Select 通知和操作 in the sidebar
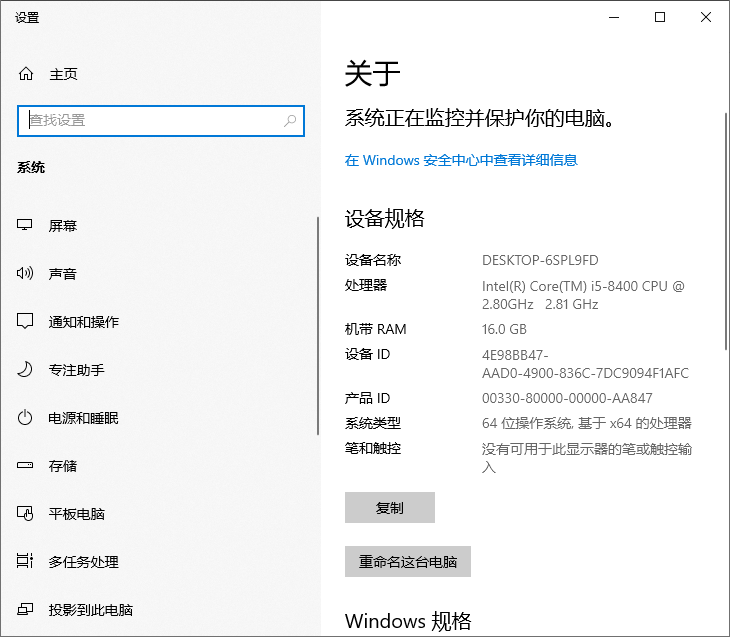 [x=159, y=321]
